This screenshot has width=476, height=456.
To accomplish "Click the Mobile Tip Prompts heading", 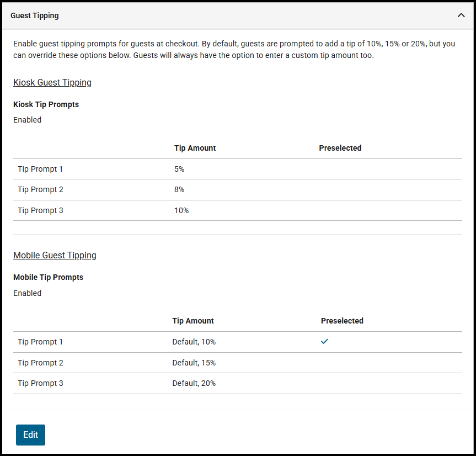I will 49,277.
